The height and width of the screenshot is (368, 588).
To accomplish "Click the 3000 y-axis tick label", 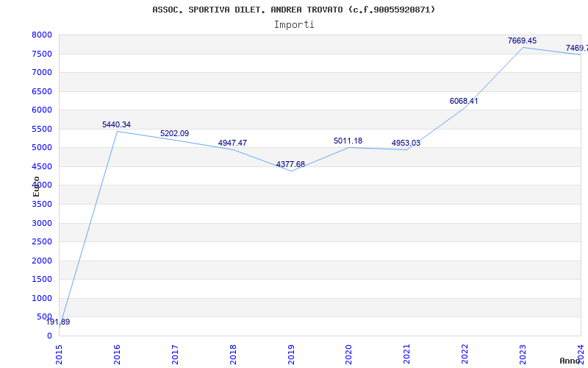I will [42, 223].
